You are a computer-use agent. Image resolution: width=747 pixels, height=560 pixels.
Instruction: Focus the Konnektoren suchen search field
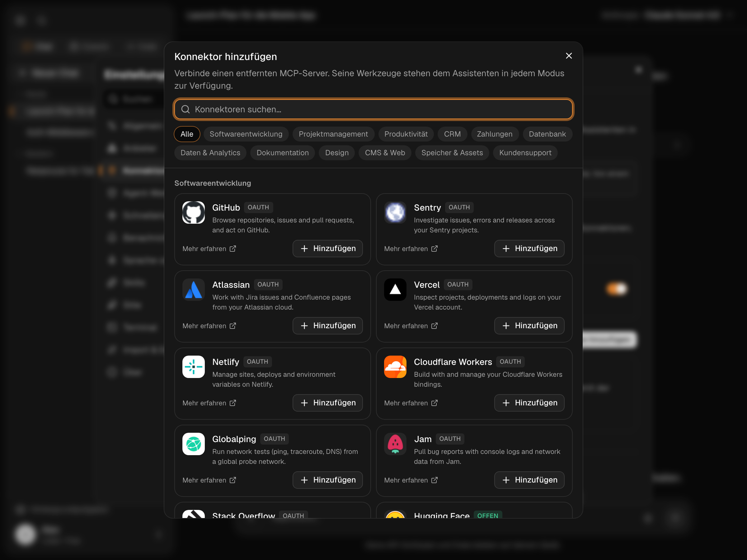pyautogui.click(x=374, y=110)
